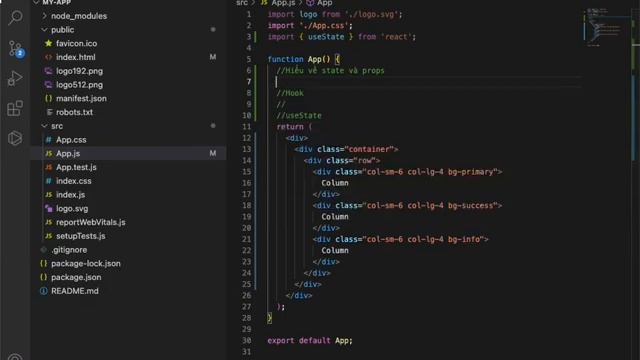Click the M status marker beside index.html
Screen dimensions: 640x360
click(213, 57)
